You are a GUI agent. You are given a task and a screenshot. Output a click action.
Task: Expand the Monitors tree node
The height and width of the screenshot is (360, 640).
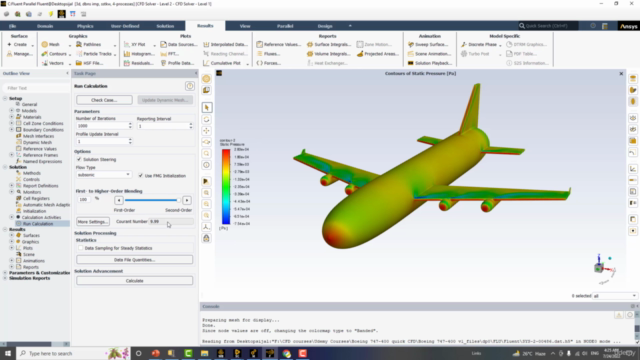coord(12,192)
